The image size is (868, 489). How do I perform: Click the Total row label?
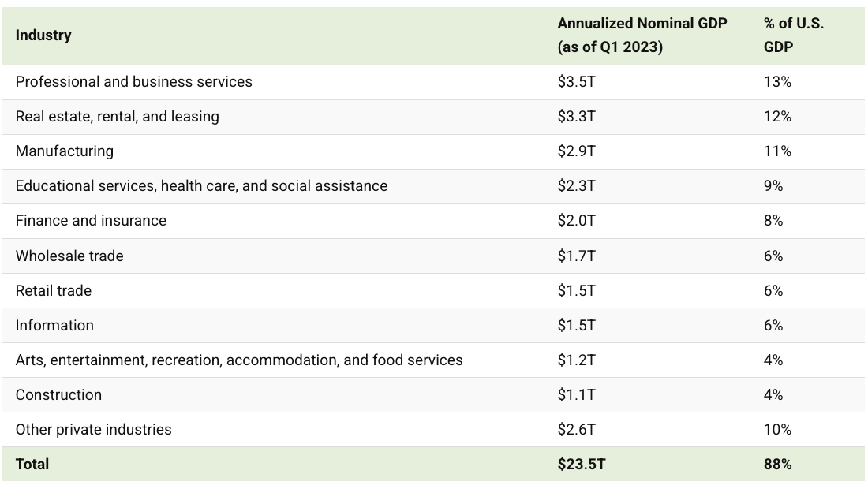pos(32,465)
